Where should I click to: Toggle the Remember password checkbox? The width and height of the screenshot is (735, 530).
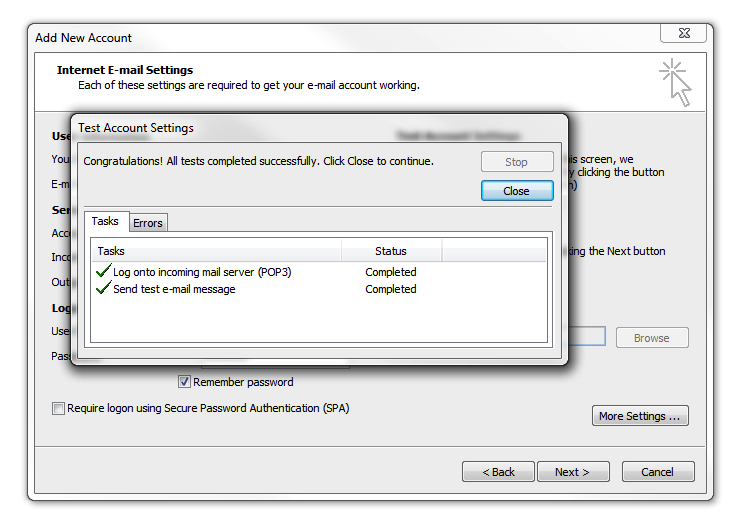tap(184, 382)
